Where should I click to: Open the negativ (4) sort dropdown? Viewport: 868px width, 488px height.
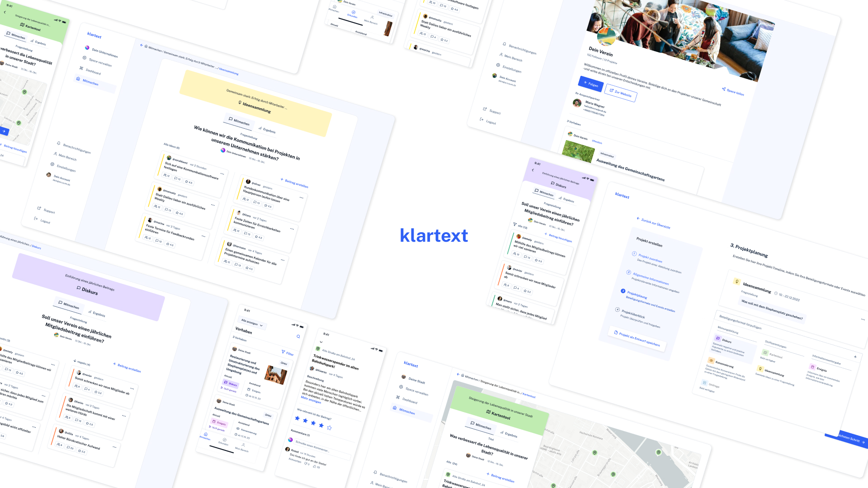tap(82, 363)
